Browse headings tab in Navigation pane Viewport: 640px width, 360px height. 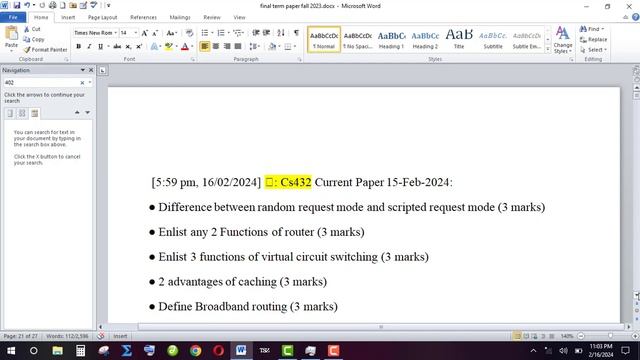pos(10,113)
